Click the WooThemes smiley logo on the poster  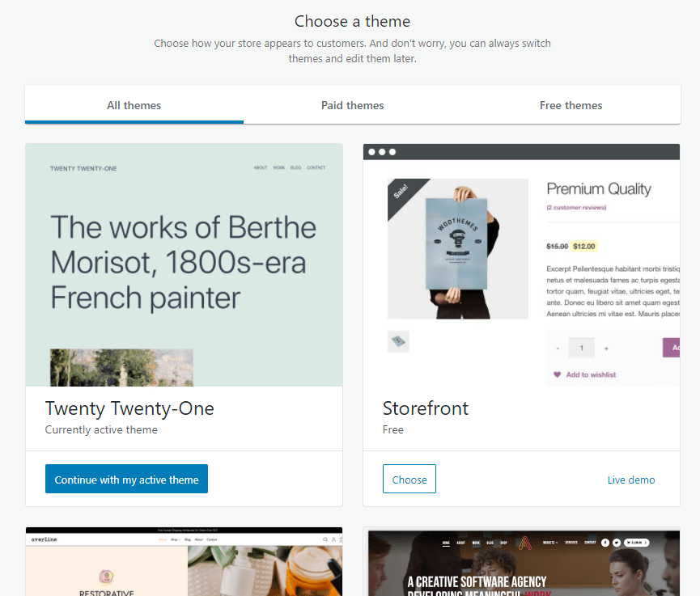pyautogui.click(x=457, y=239)
